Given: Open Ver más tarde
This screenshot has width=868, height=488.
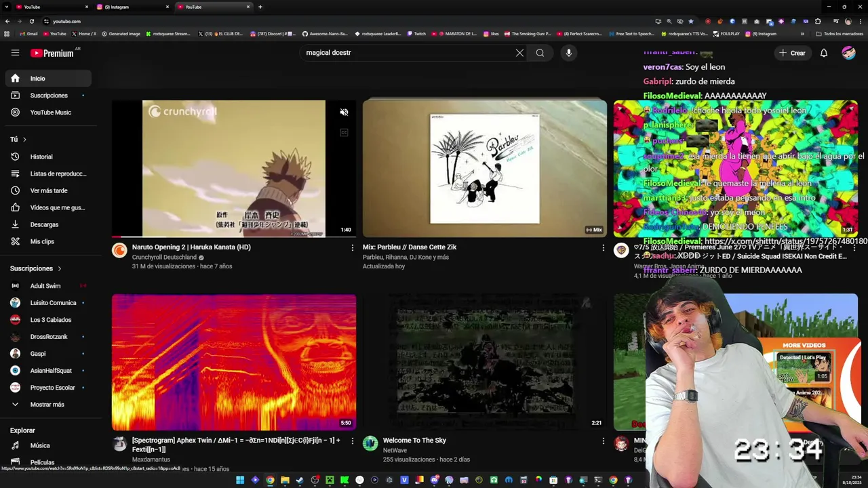Looking at the screenshot, I should 48,190.
